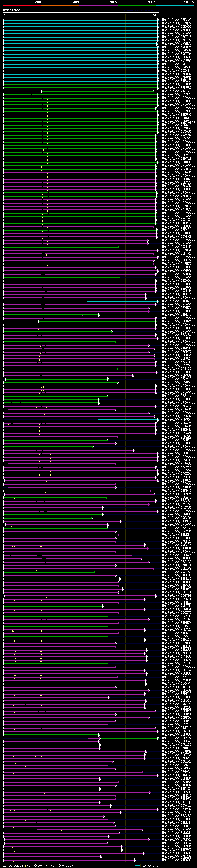Select label UniRef100_Q0CPK8

tap(176, 840)
